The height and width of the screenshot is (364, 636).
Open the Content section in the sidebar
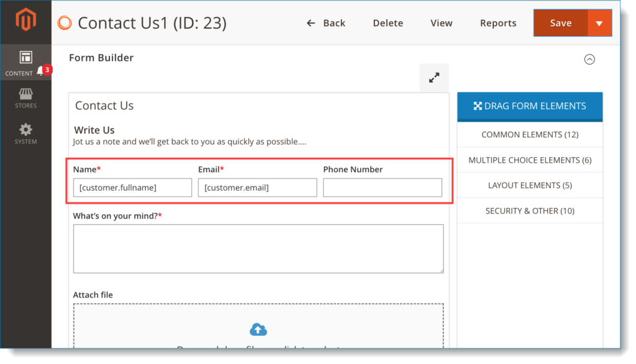tap(25, 62)
